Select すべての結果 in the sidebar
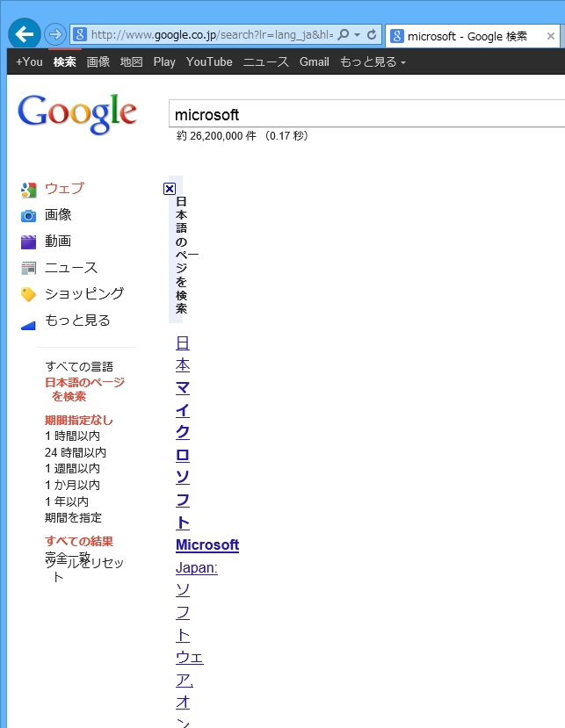 tap(79, 541)
